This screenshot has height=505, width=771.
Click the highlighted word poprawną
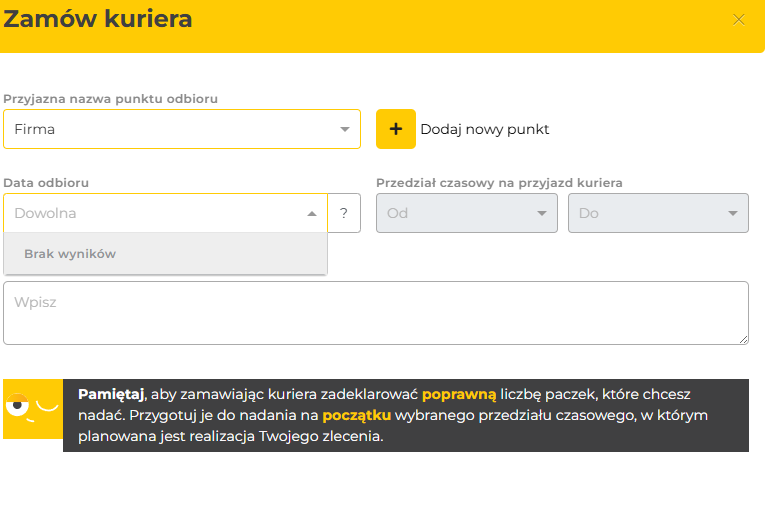459,395
